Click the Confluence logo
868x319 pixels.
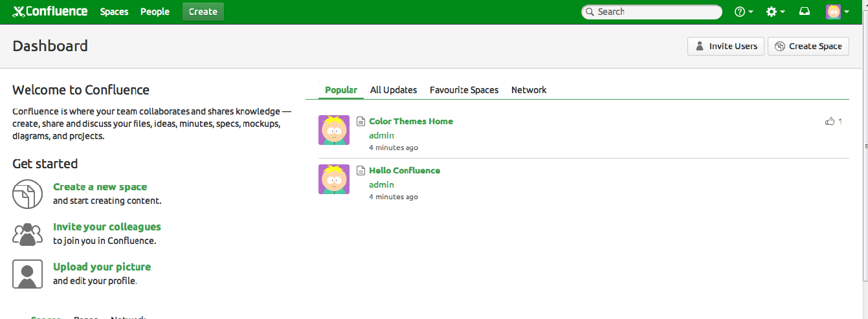[x=50, y=12]
